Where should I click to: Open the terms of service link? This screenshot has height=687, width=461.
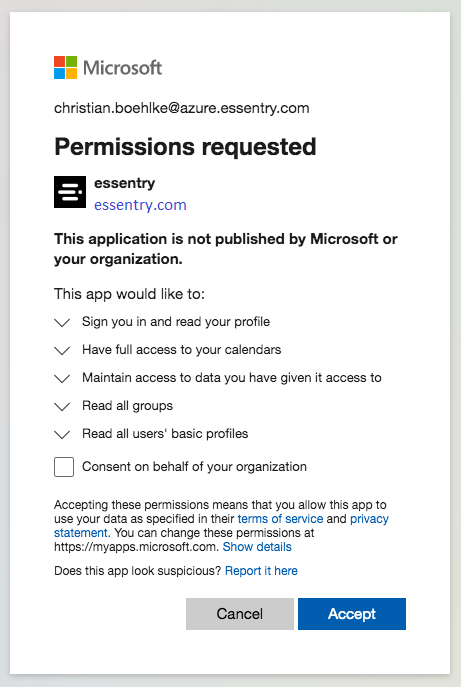click(x=280, y=519)
